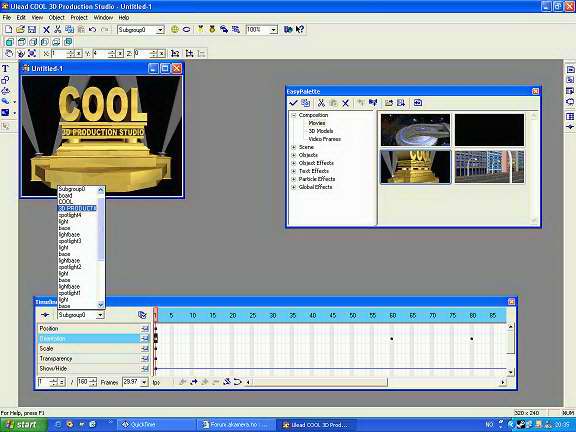
Task: Create a new project with the New icon
Action: click(8, 29)
